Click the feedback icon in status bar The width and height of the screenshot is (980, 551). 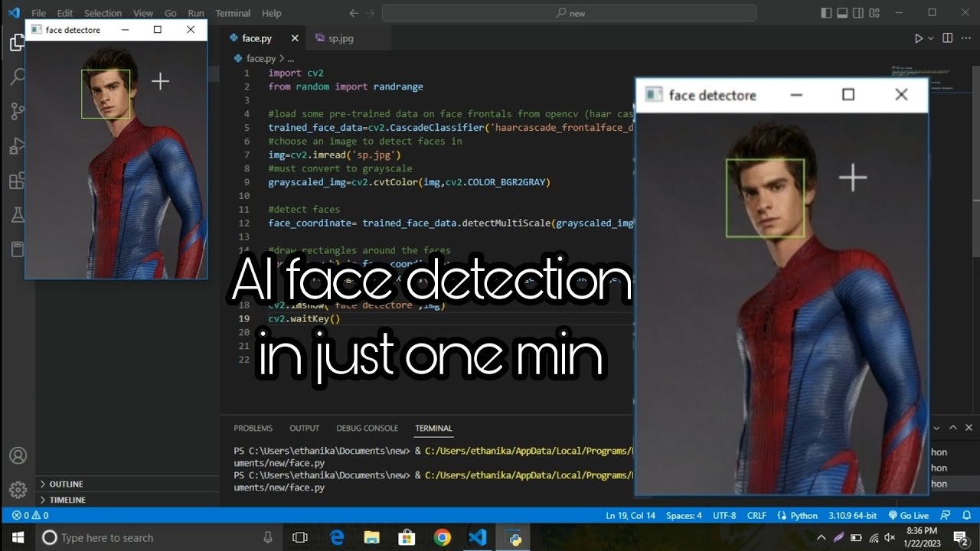(x=945, y=516)
